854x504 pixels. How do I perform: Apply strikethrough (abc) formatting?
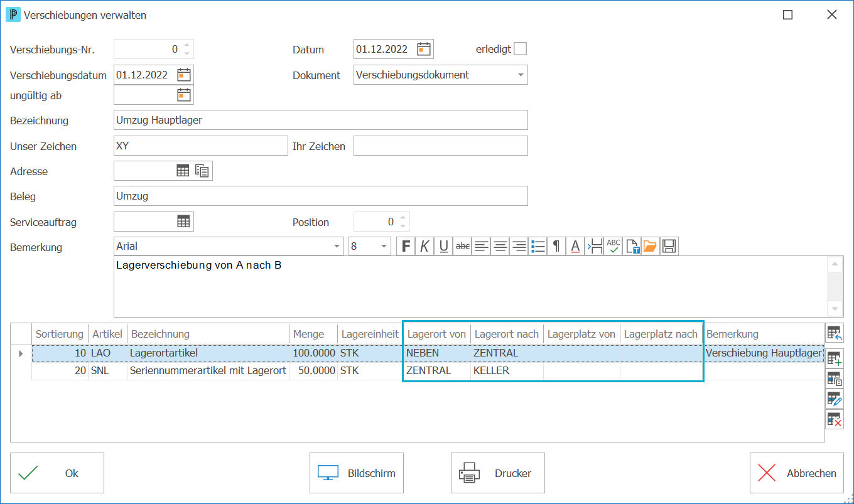coord(462,247)
